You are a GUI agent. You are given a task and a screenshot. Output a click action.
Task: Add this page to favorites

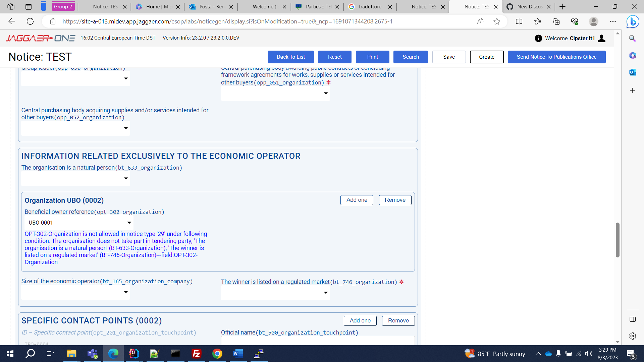[497, 21]
